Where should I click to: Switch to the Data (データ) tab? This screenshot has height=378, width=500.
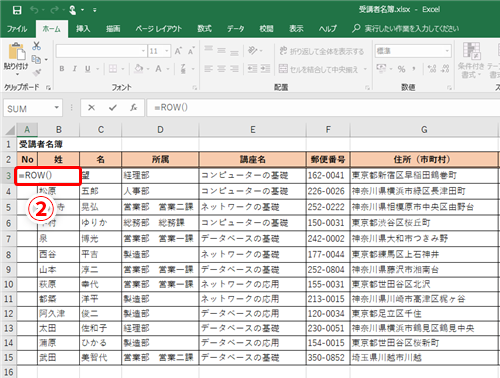[x=235, y=29]
